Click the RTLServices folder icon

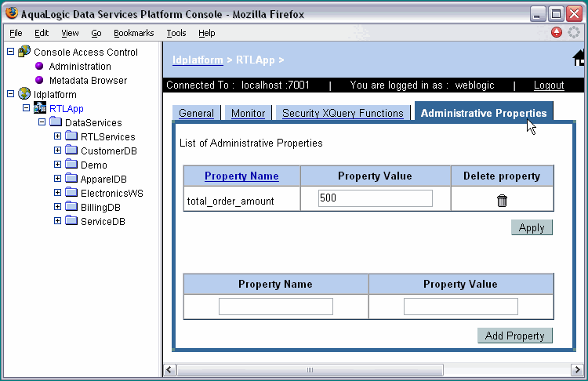[x=71, y=136]
